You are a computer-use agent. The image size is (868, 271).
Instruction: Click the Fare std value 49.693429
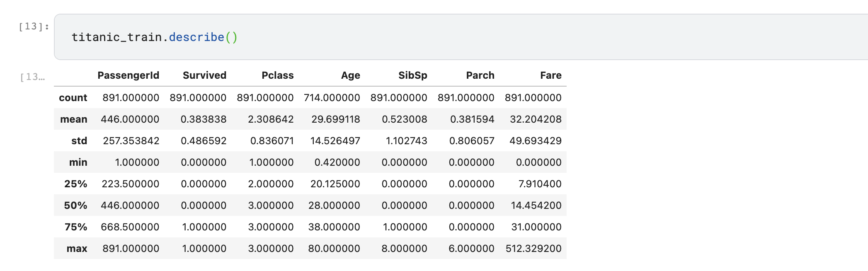[x=536, y=141]
